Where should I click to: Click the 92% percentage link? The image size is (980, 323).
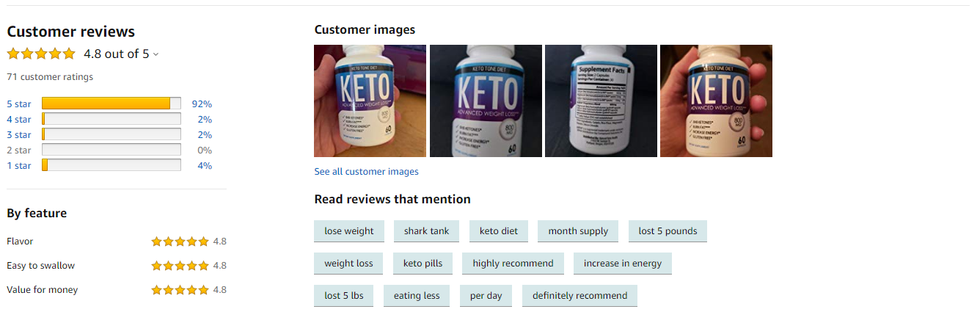pos(202,104)
